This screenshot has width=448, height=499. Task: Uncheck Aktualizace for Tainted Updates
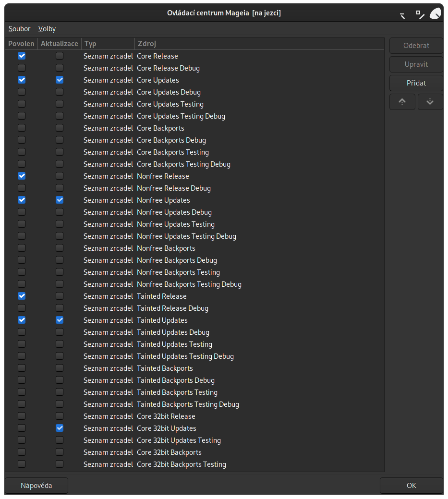60,320
